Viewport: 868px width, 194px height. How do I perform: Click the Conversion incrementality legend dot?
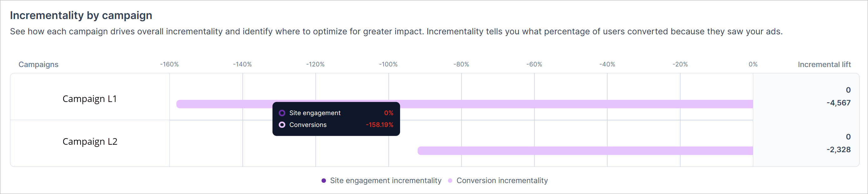(x=450, y=181)
